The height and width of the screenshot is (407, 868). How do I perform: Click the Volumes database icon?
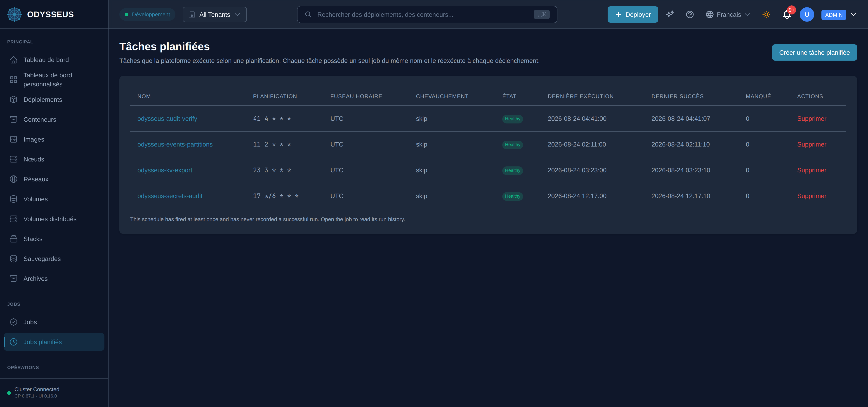(x=14, y=199)
